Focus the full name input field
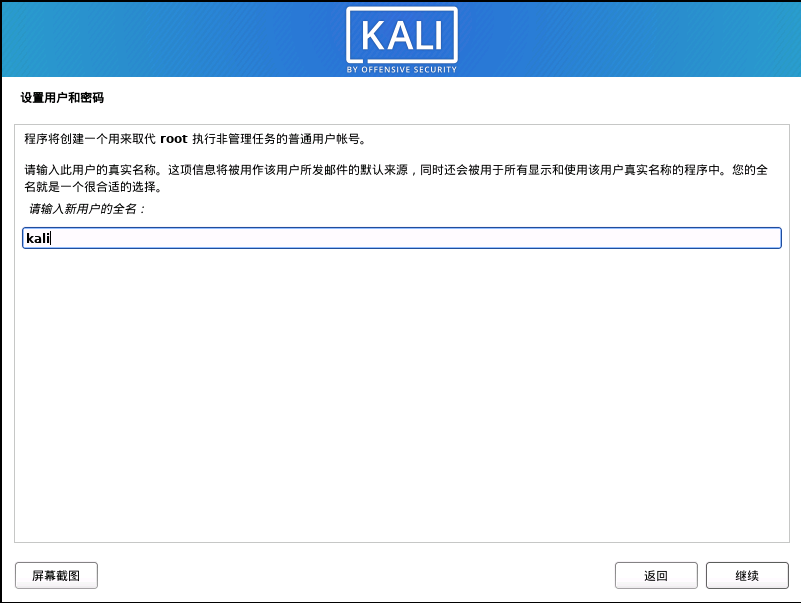801x603 pixels. click(x=402, y=238)
